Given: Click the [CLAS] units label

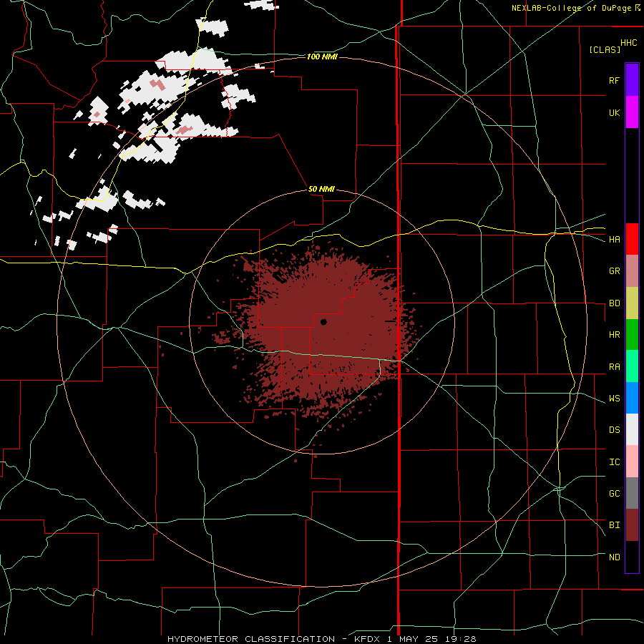Looking at the screenshot, I should click(x=604, y=49).
